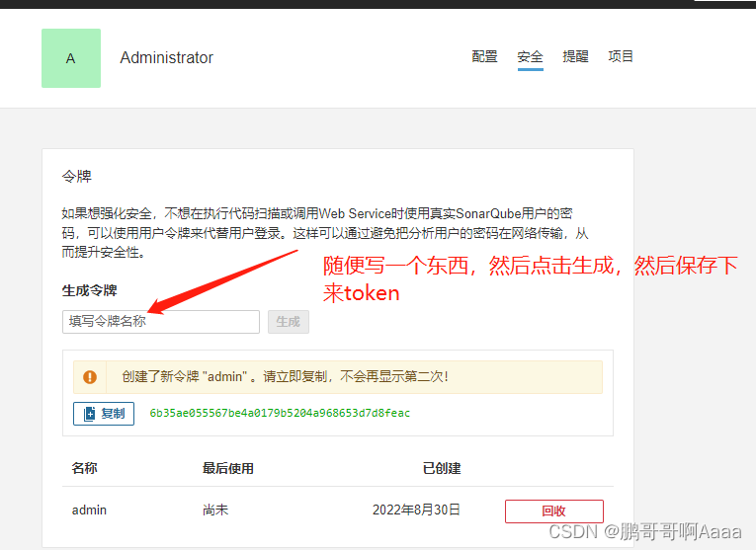Revoke admin token with 回收 button
This screenshot has height=550, width=756.
point(554,511)
